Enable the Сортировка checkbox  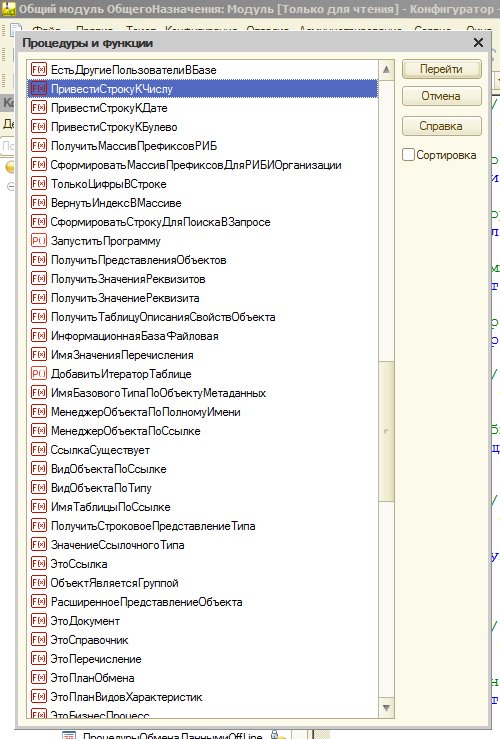tap(408, 155)
